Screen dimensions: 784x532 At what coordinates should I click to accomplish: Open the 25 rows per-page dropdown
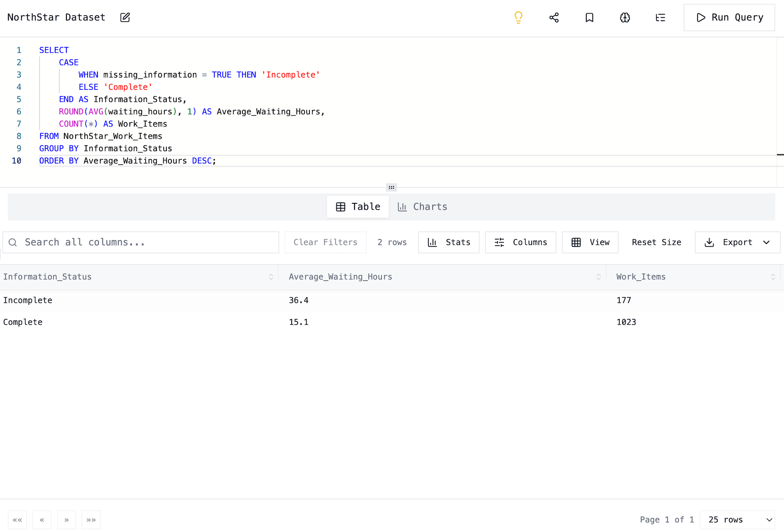(737, 520)
